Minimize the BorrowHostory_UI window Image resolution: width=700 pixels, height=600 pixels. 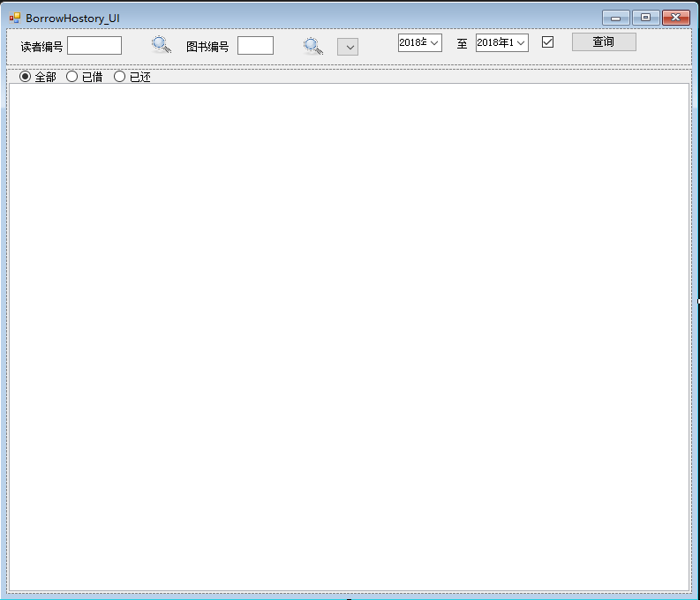point(615,18)
